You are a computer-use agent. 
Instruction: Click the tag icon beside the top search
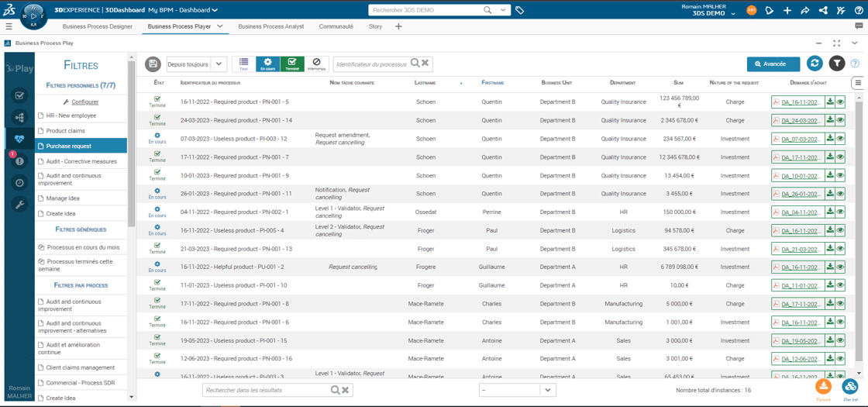(x=519, y=10)
